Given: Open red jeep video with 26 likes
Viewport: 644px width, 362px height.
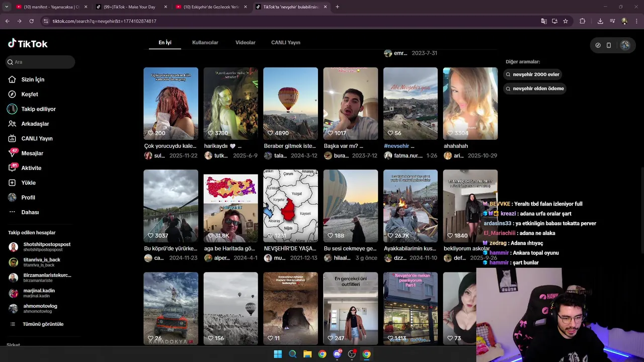Looking at the screenshot, I should tap(171, 308).
